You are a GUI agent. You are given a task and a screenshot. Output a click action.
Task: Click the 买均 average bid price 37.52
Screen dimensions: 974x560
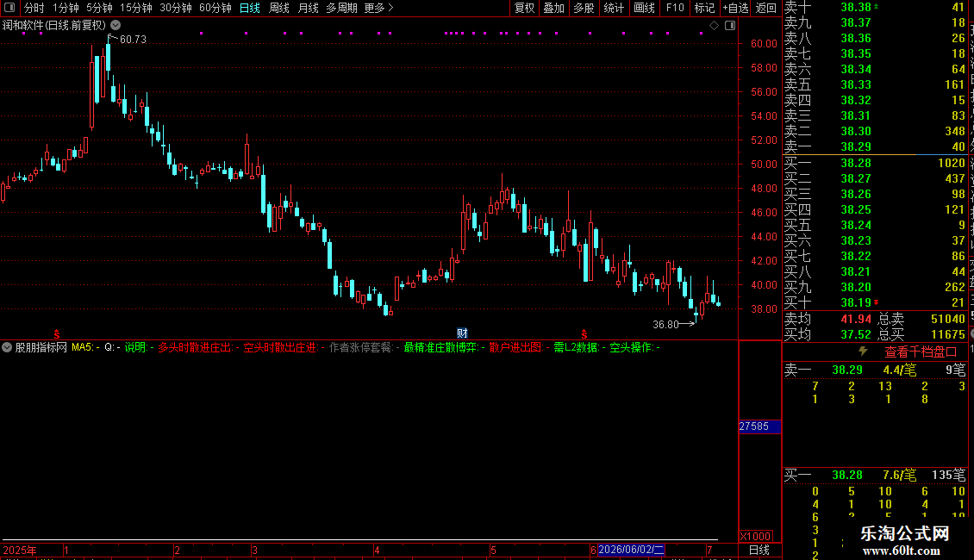coord(856,334)
